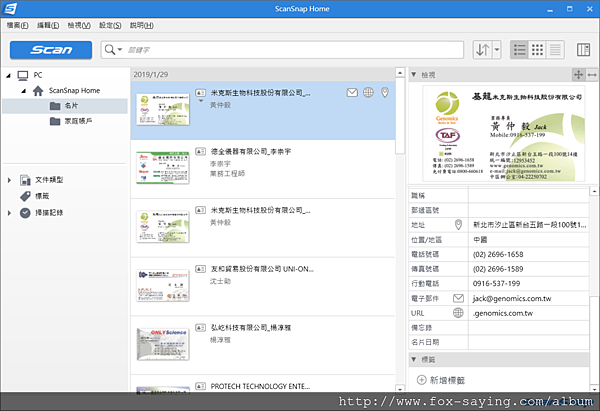Open the dropdown arrow under first card's type icon
Viewport: 600px width, 411px height.
(201, 101)
